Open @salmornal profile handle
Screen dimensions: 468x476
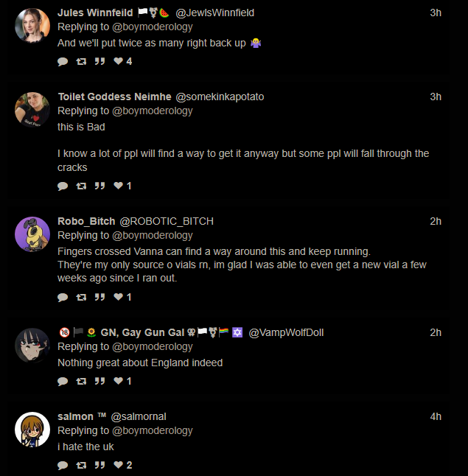click(x=139, y=416)
